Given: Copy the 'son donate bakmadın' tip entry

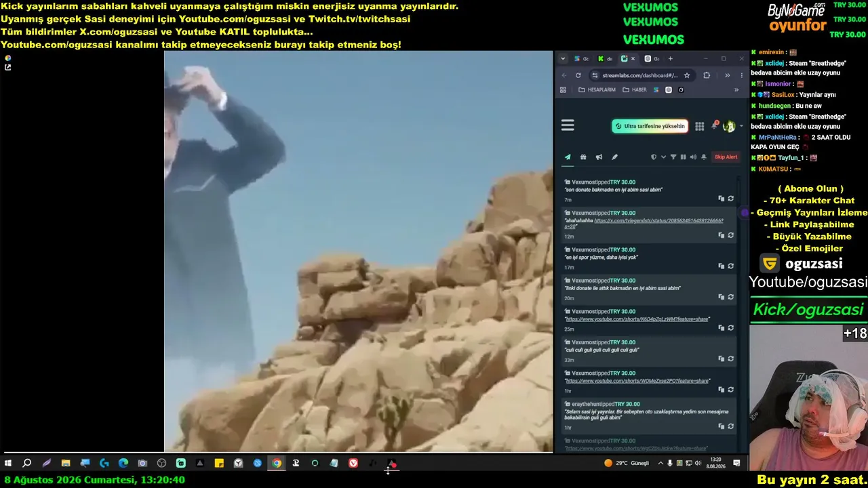Looking at the screenshot, I should (721, 199).
